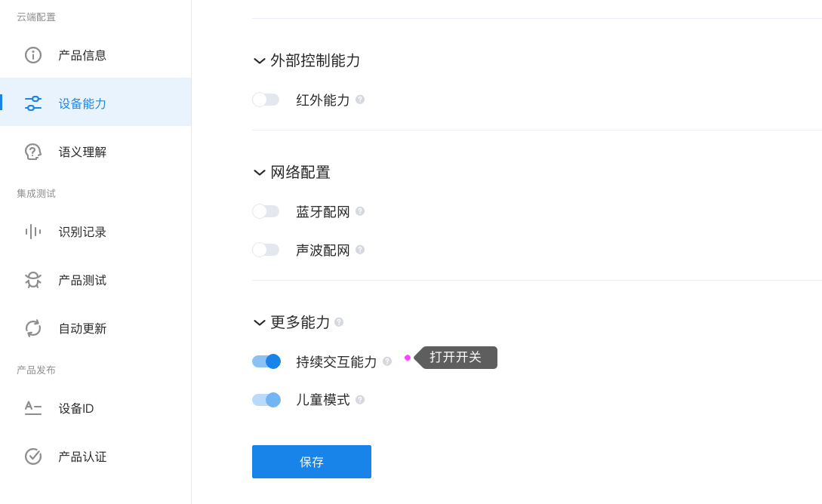Click the 产品测试 bug icon
Screen dimensions: 822x504
[x=33, y=280]
